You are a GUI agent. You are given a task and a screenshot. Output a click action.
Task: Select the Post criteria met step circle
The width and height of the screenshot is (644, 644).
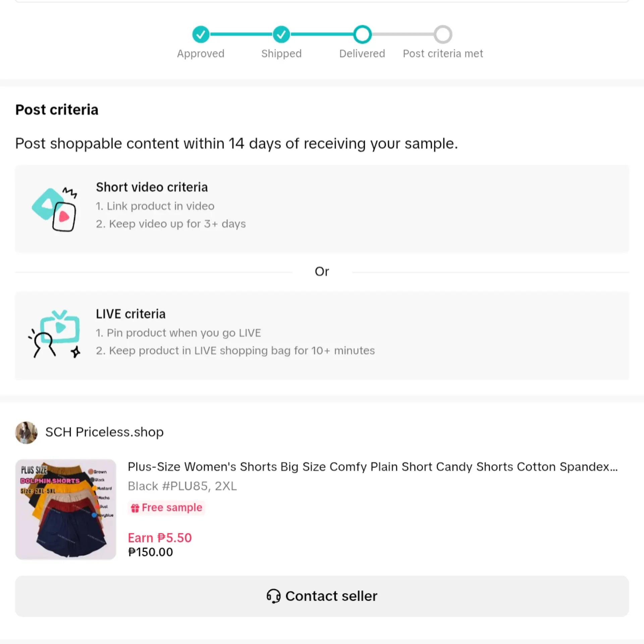coord(443,34)
